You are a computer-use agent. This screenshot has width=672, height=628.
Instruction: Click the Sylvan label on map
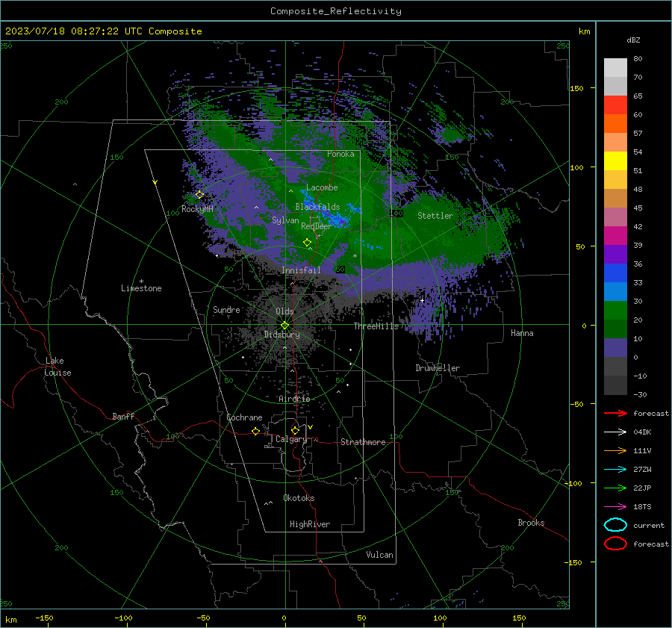coord(285,221)
